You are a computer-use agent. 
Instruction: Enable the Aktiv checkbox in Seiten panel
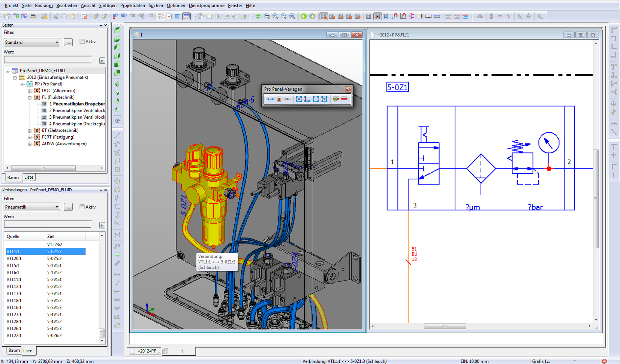[x=82, y=42]
